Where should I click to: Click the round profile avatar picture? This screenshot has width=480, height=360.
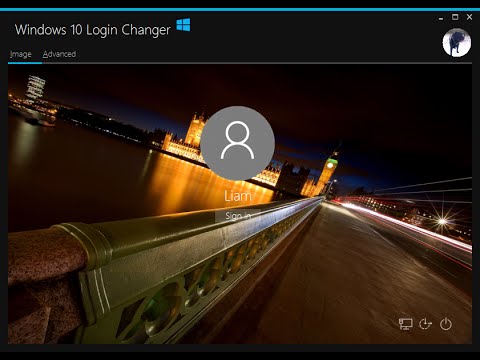pos(457,42)
